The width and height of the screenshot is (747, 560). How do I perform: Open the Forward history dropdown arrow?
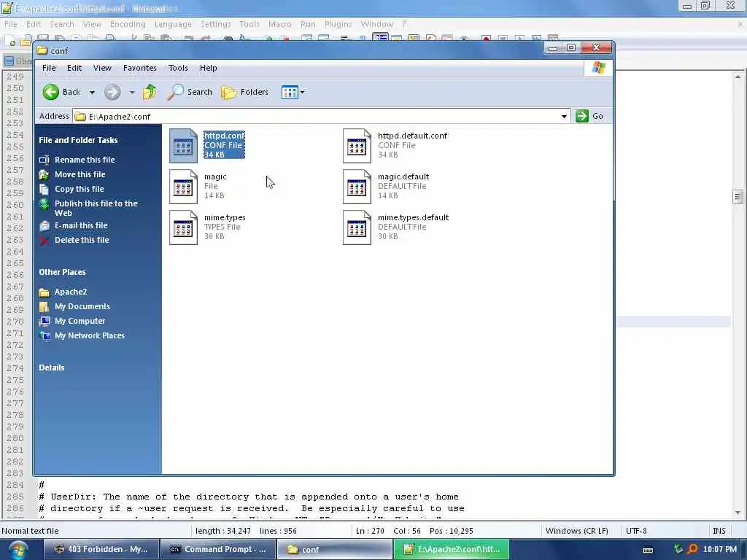pyautogui.click(x=131, y=93)
